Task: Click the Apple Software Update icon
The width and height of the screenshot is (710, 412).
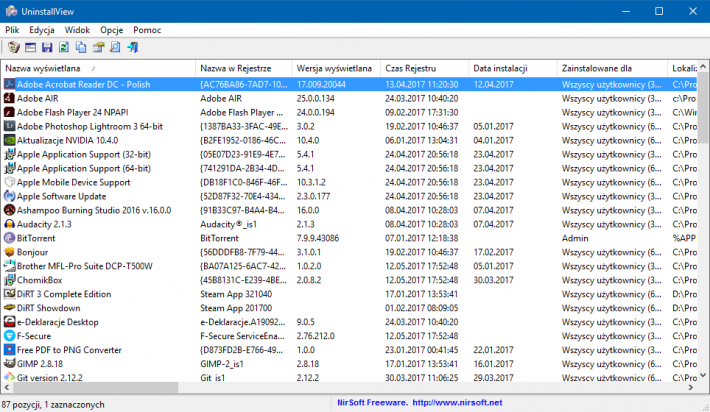Action: coord(9,196)
